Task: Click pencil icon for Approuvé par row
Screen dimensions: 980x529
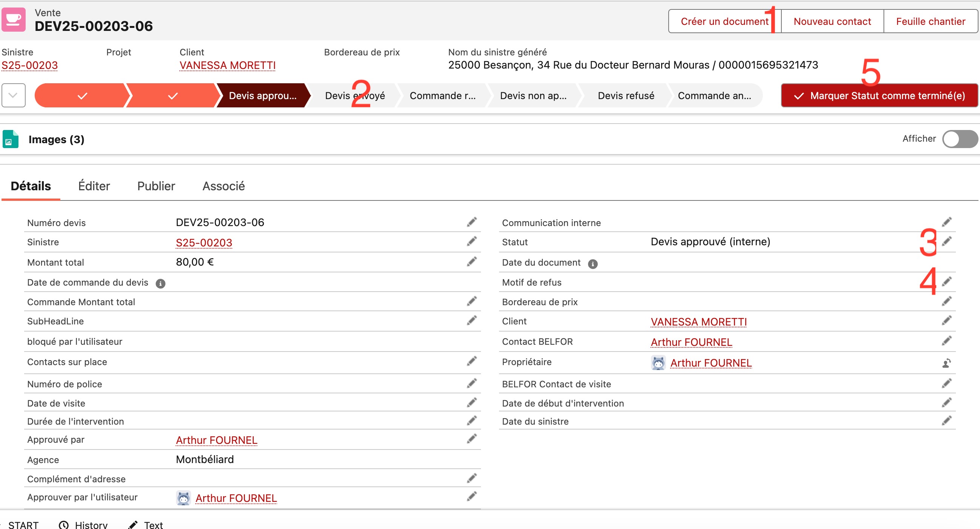Action: (472, 439)
